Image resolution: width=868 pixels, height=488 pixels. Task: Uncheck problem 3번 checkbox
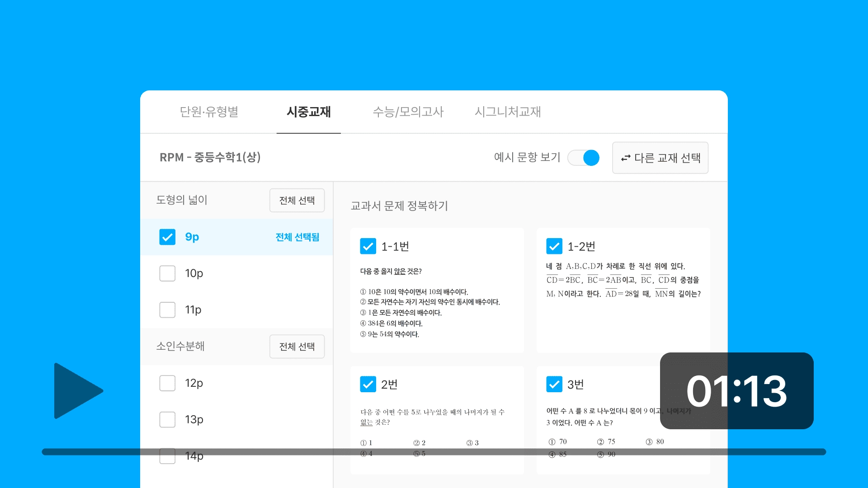(554, 384)
